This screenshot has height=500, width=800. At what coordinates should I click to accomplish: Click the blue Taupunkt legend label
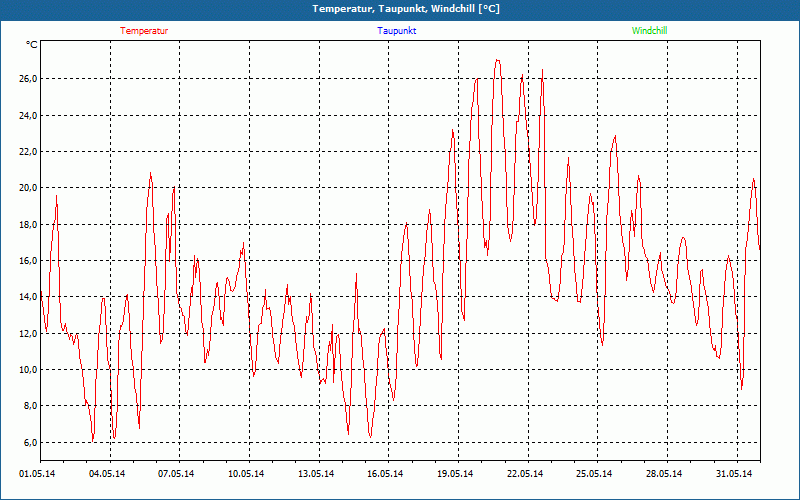(x=396, y=31)
